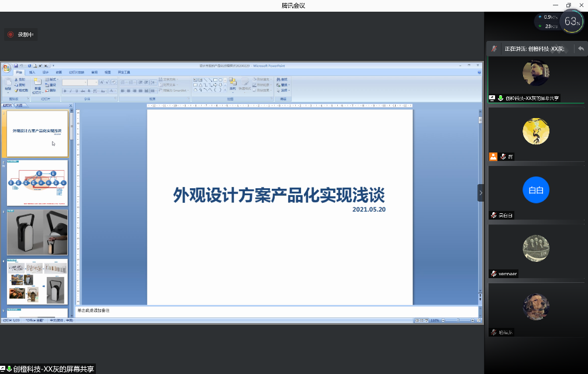Image resolution: width=588 pixels, height=374 pixels.
Task: Click the New Slide (新建幻灯片) icon
Action: 37,85
